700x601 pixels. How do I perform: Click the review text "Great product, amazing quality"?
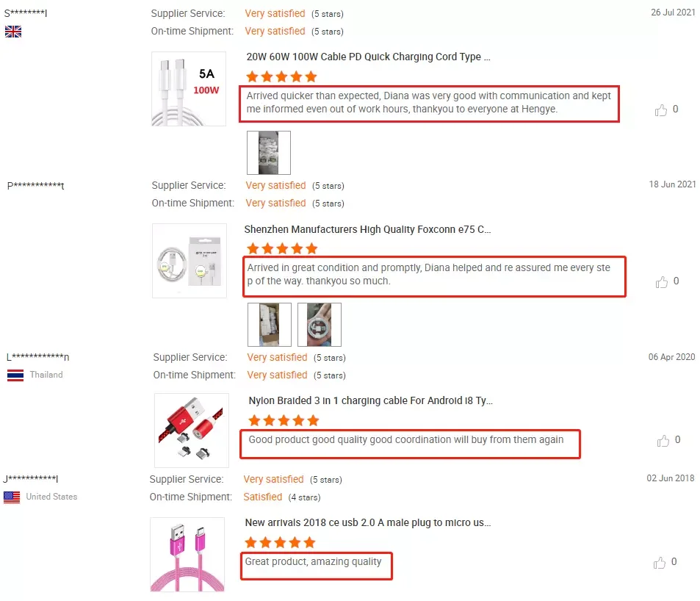coord(314,562)
